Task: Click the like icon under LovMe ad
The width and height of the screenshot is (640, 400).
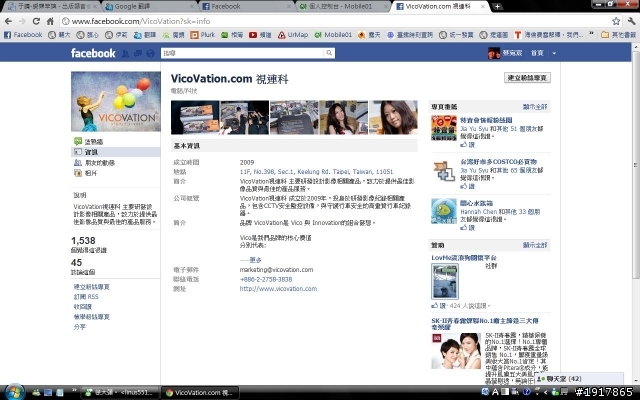Action: pyautogui.click(x=435, y=305)
